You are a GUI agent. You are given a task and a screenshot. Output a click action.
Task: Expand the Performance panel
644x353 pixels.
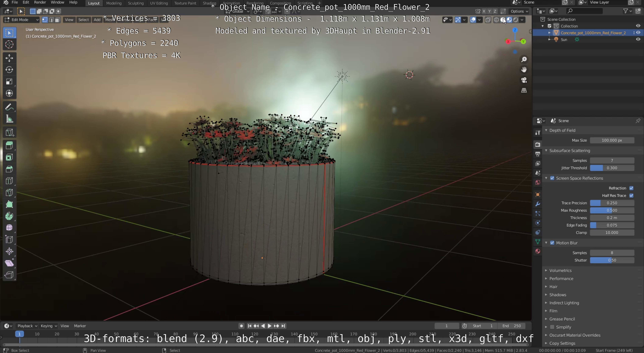pyautogui.click(x=561, y=279)
